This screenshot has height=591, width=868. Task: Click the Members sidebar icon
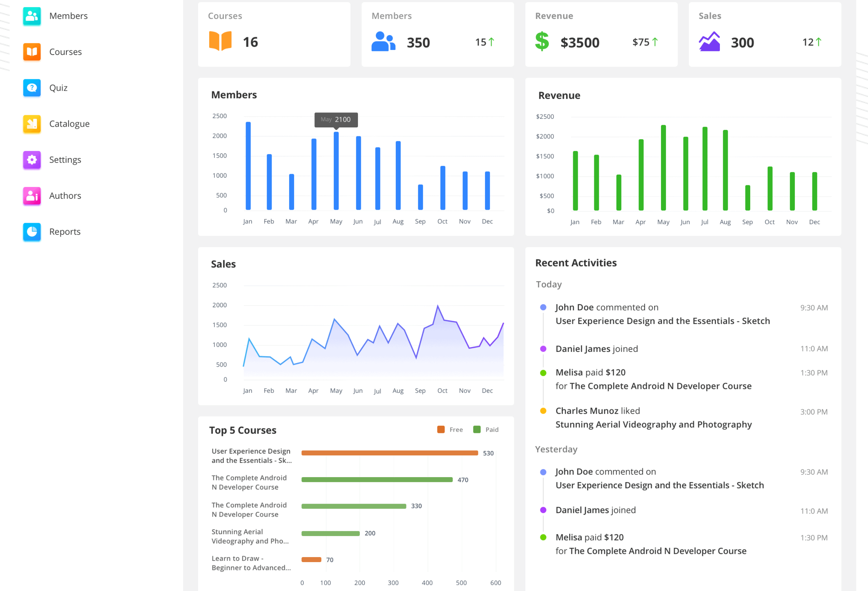[x=32, y=16]
